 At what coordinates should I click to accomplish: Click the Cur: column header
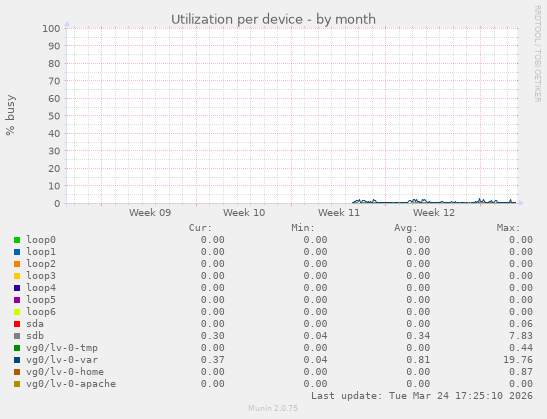(201, 228)
